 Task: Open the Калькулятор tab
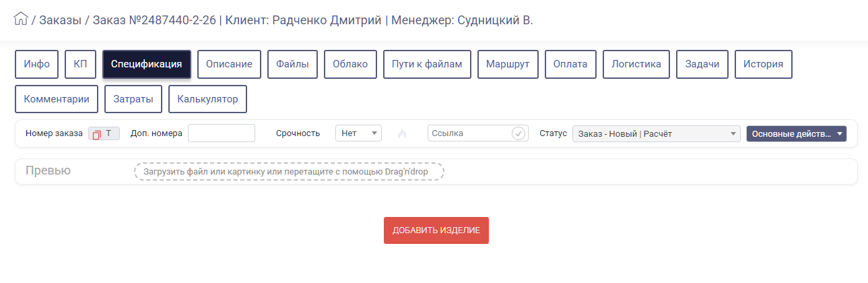click(x=207, y=99)
